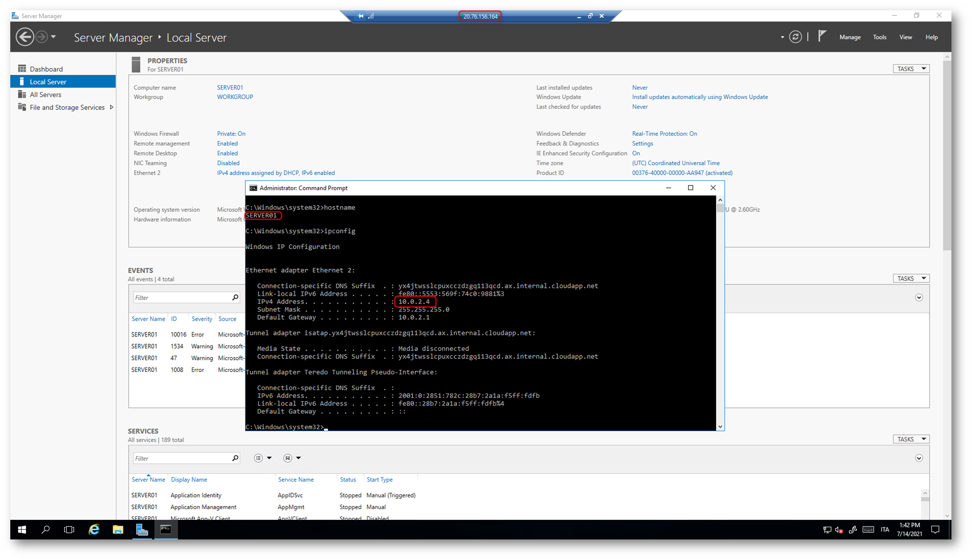The image size is (972, 560).
Task: Click IE Enhanced Security Configuration On link
Action: [636, 153]
